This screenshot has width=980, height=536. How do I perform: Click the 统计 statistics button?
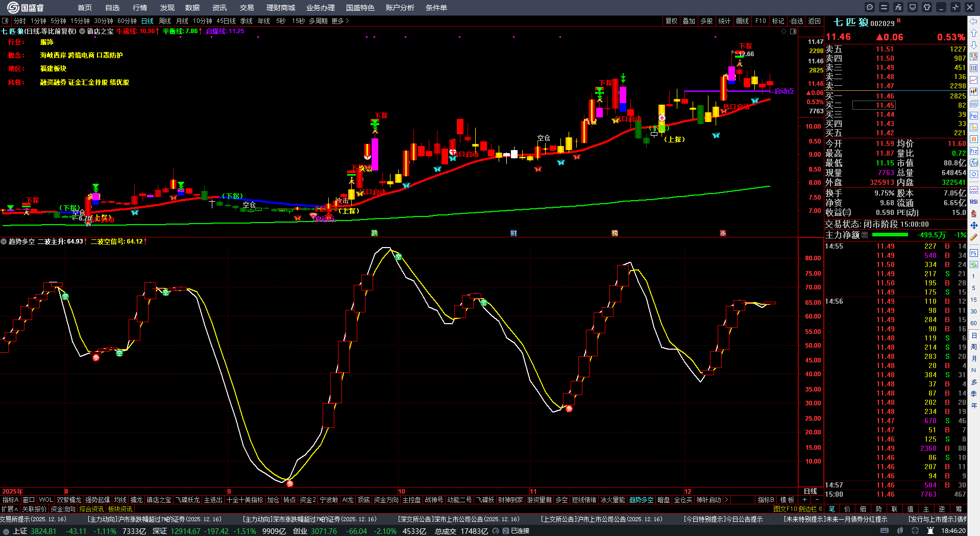point(724,21)
